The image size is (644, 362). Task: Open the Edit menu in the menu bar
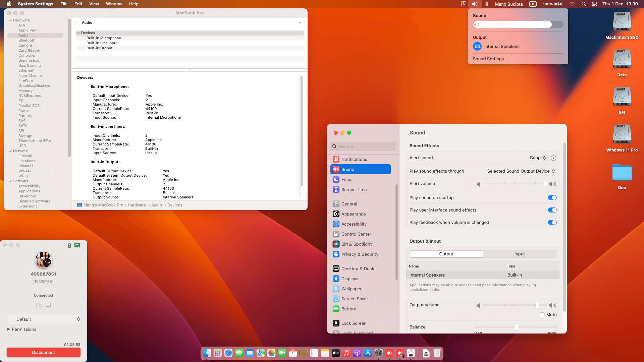pos(78,4)
